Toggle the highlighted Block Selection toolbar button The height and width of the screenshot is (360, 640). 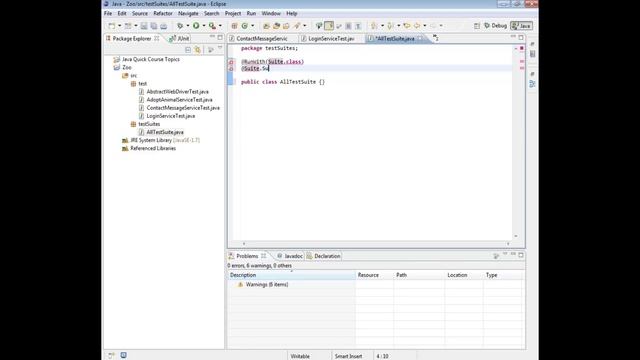(329, 26)
